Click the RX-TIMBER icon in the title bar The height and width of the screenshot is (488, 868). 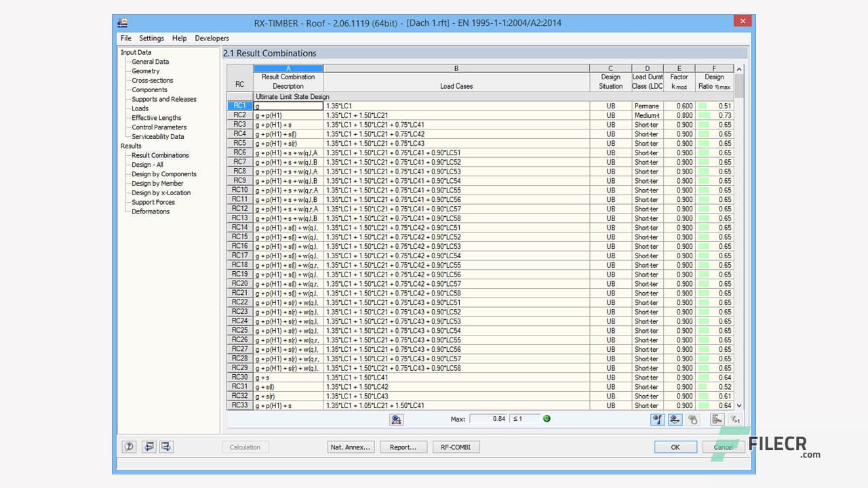(123, 22)
